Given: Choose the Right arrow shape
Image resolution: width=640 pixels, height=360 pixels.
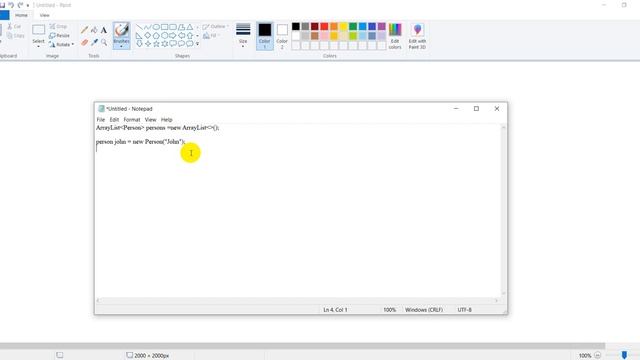Looking at the screenshot, I should pyautogui.click(x=173, y=36).
